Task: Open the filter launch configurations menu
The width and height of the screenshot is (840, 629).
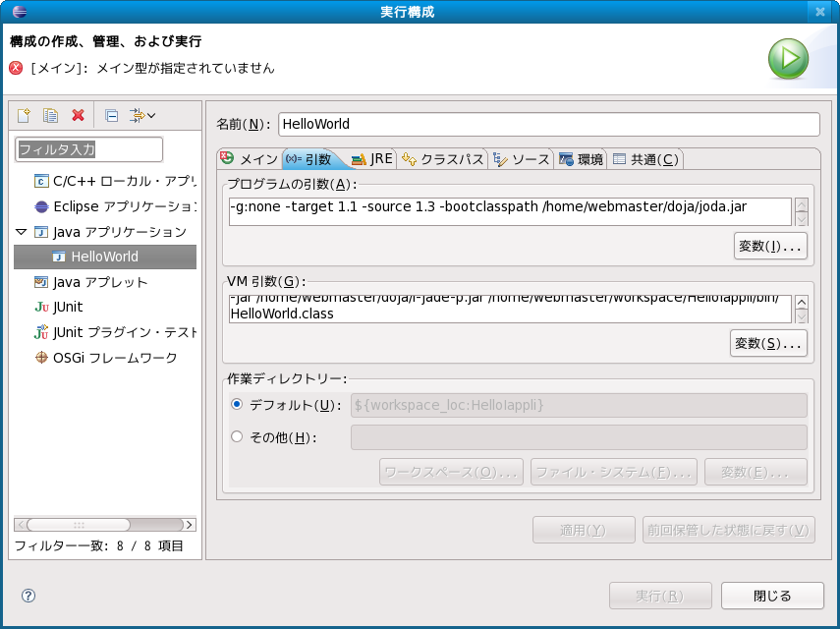Action: pyautogui.click(x=141, y=115)
